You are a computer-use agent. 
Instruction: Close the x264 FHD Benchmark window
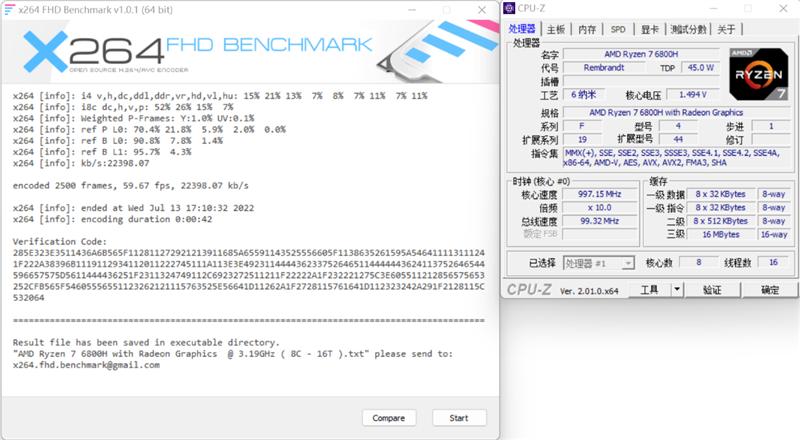point(481,10)
